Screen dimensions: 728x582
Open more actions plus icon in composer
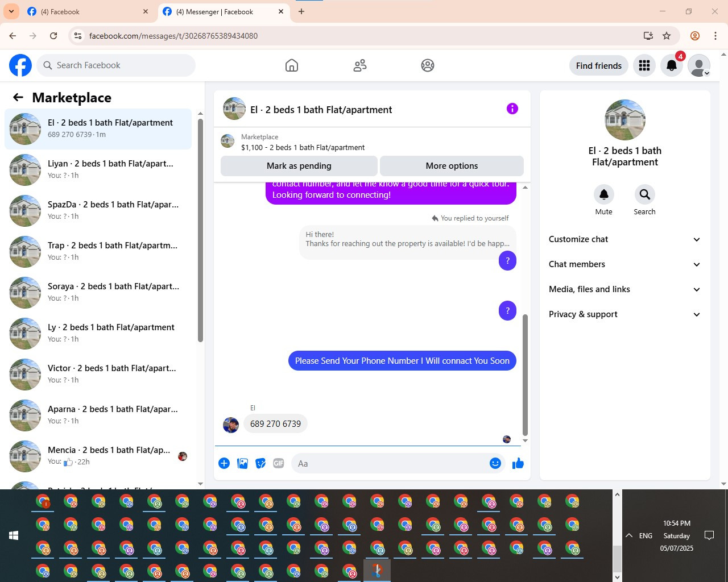click(x=224, y=463)
